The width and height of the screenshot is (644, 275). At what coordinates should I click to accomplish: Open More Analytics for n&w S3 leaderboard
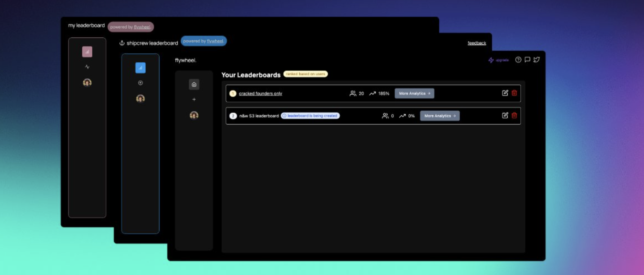(440, 116)
